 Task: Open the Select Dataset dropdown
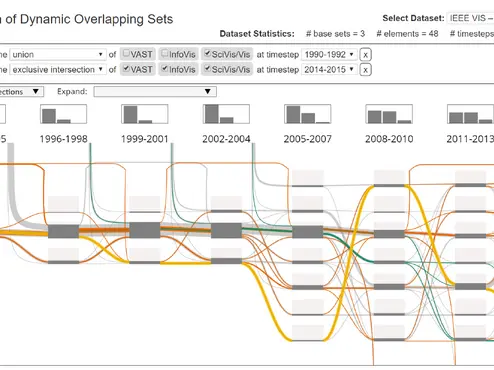point(470,18)
